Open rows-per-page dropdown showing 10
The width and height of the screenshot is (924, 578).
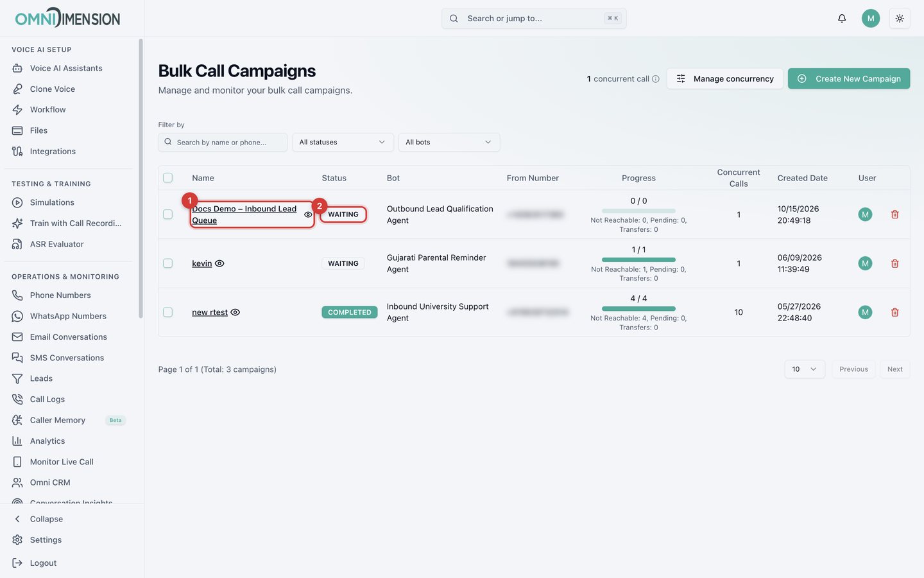(805, 369)
